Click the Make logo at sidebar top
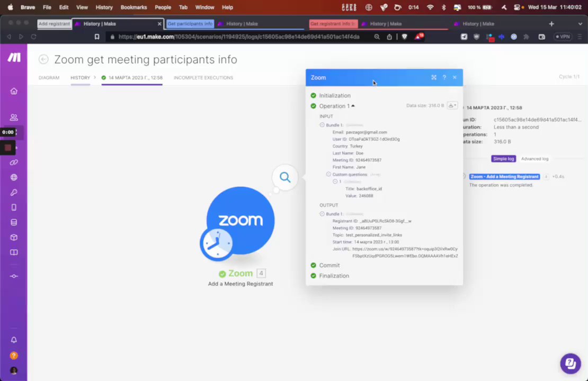Image resolution: width=588 pixels, height=381 pixels. coord(14,57)
